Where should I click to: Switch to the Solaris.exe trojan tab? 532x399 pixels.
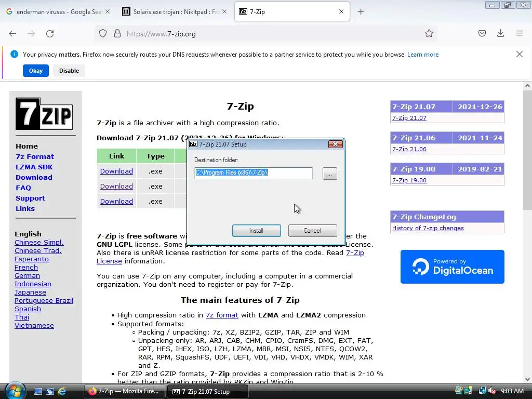(174, 12)
